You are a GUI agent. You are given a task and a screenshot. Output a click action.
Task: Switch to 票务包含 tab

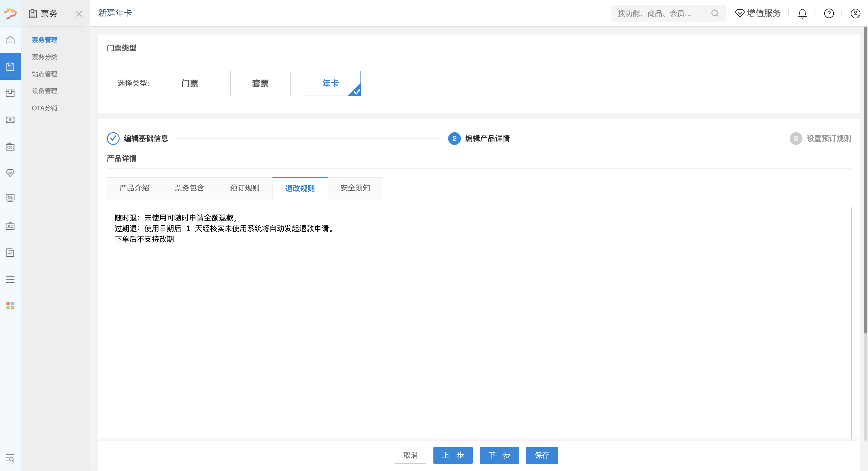click(x=189, y=188)
